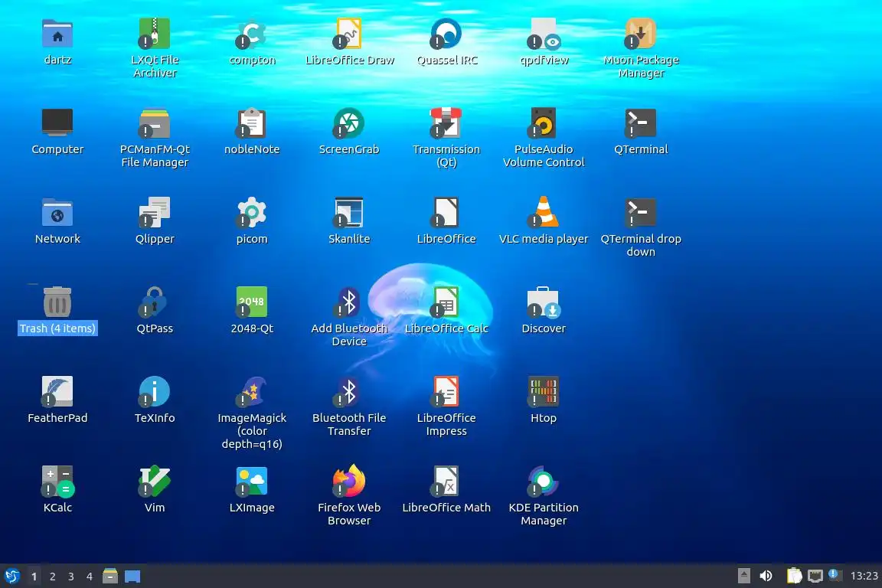Select the compton desktop icon
882x588 pixels.
(252, 34)
